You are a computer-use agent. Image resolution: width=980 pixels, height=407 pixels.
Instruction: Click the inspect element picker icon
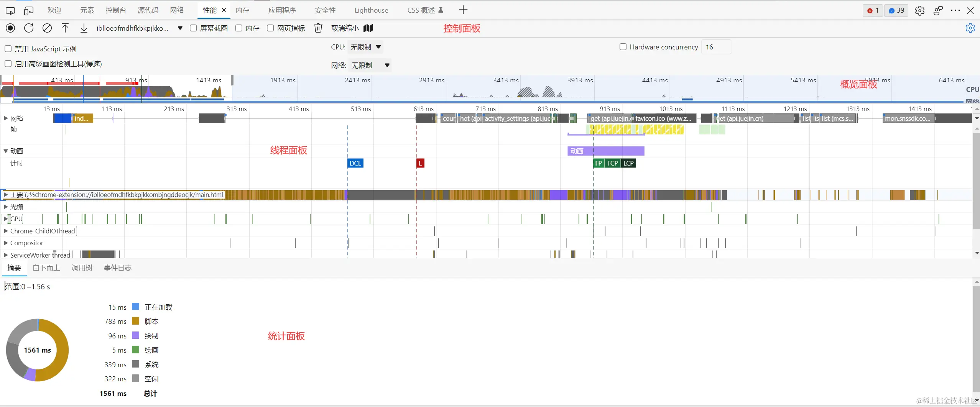pyautogui.click(x=10, y=10)
